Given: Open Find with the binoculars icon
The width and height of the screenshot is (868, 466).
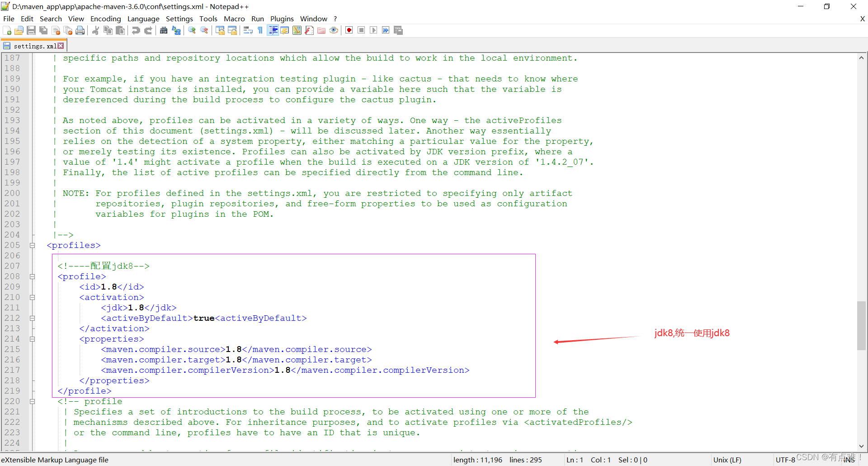Looking at the screenshot, I should tap(164, 30).
